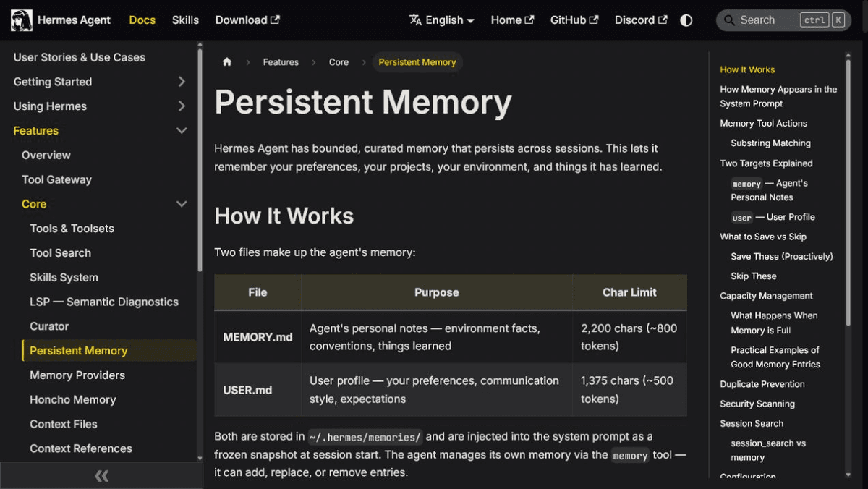Jump to Skip These section
The height and width of the screenshot is (489, 868).
(x=754, y=276)
